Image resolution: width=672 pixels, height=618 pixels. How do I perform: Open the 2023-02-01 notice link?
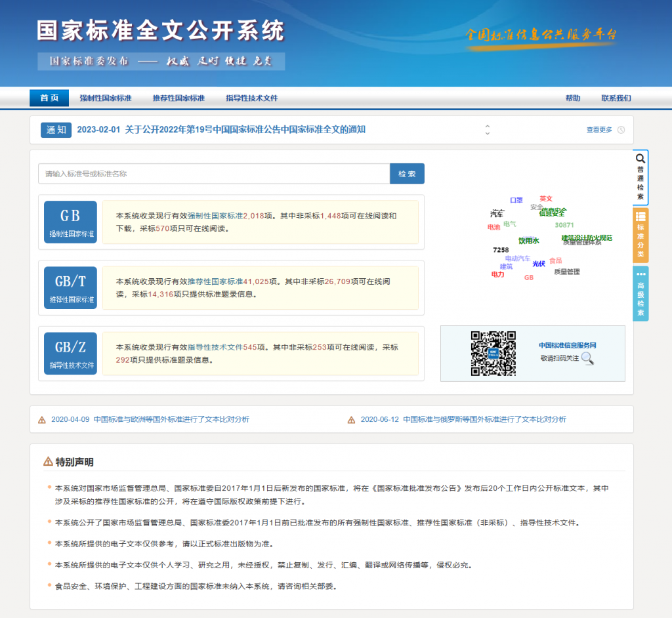[x=221, y=130]
